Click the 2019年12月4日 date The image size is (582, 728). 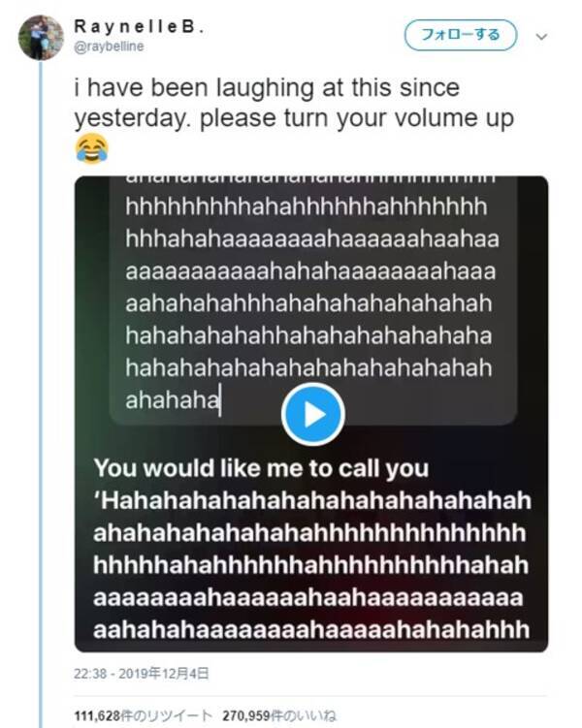[166, 673]
